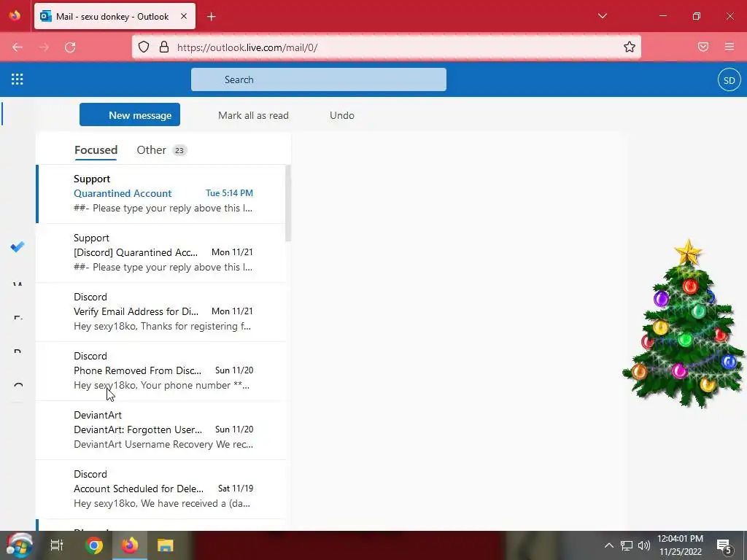The image size is (747, 560).
Task: Click the taskbar clock and date
Action: pyautogui.click(x=681, y=545)
